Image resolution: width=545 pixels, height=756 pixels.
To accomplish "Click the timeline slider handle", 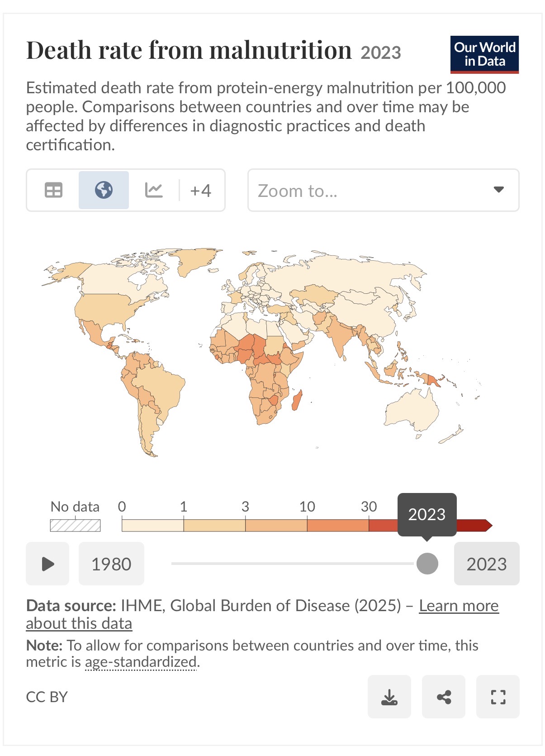I will pos(427,564).
